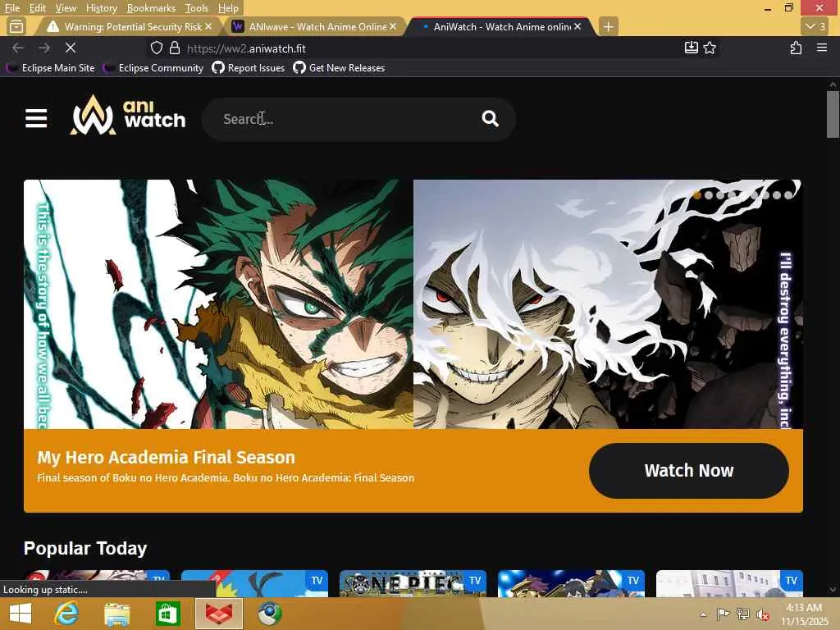This screenshot has width=840, height=630.
Task: Open the Bookmarks menu
Action: coord(151,8)
